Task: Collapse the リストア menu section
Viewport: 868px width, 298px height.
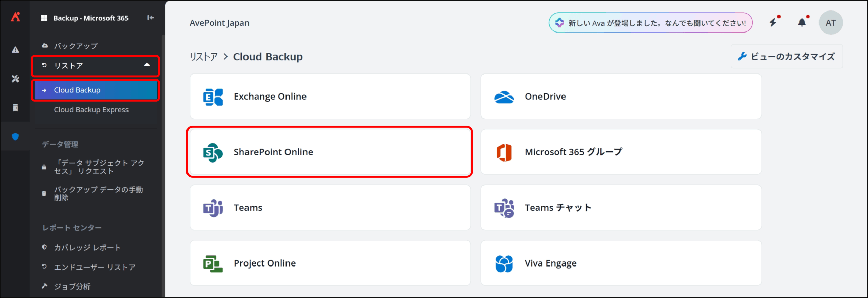Action: point(147,65)
